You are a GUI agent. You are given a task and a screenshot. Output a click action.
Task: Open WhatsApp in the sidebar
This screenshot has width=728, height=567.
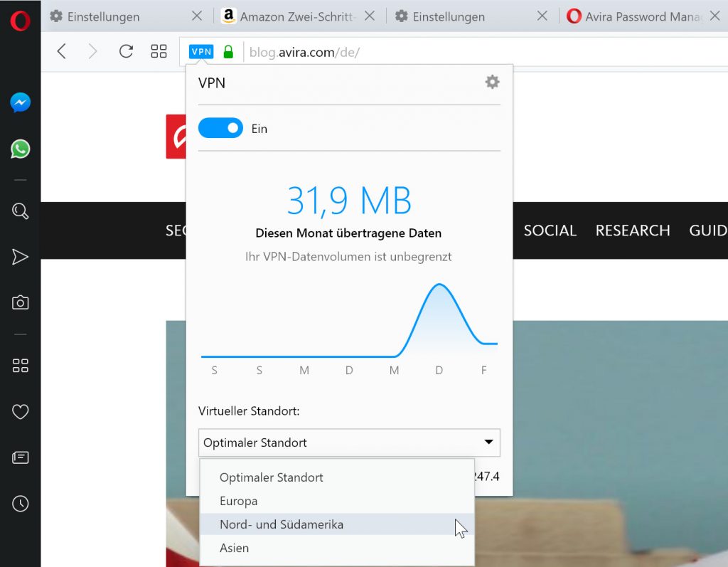(21, 149)
